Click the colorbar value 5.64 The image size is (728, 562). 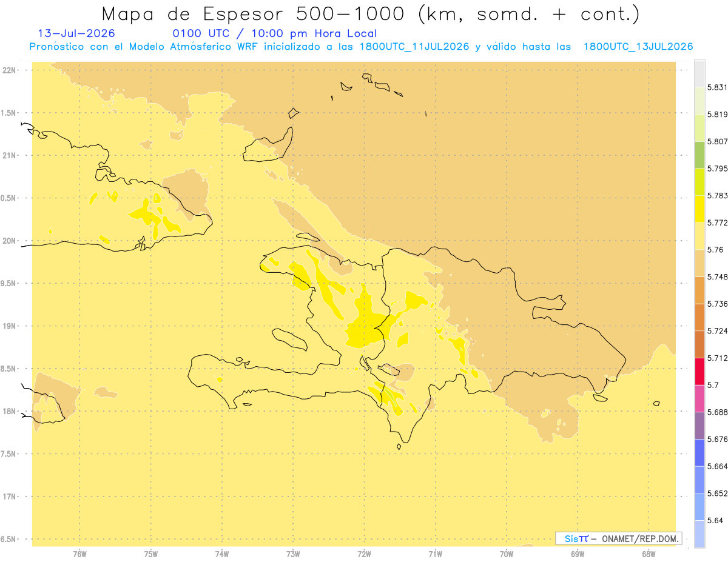(x=715, y=520)
